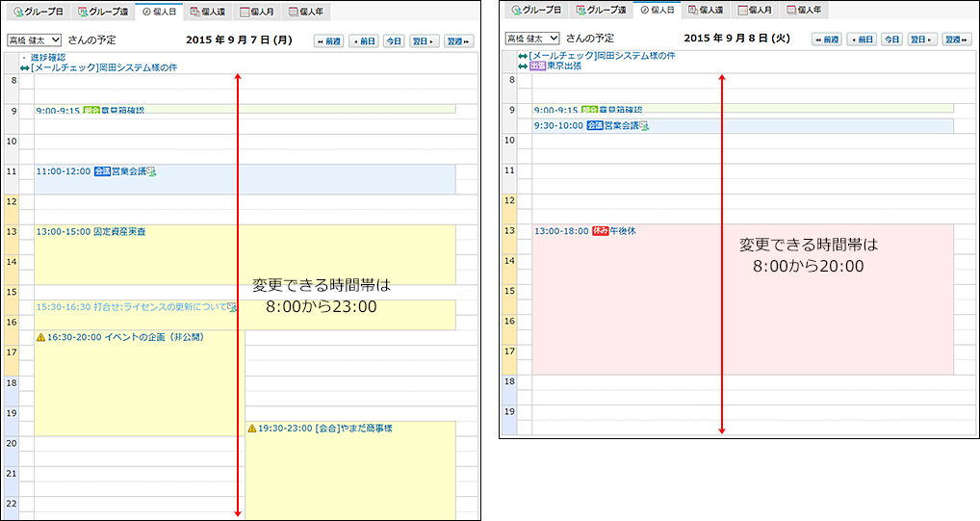Jump to 今日 in Sept 8 calendar
Screen dimensions: 980x521
891,39
